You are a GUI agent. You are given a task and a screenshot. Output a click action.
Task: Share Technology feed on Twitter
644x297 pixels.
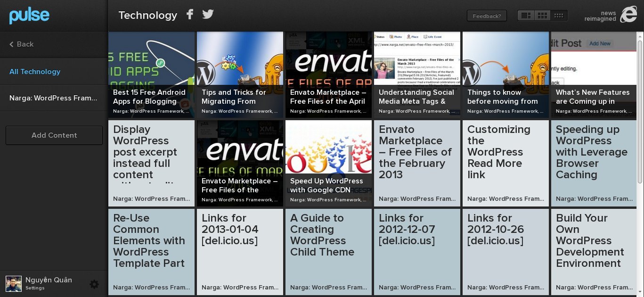click(208, 15)
